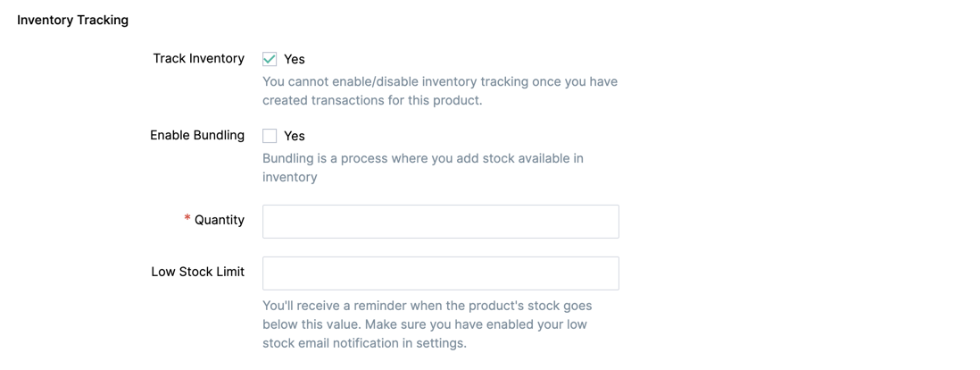Click the Quantity input field
980x370 pixels.
point(440,222)
